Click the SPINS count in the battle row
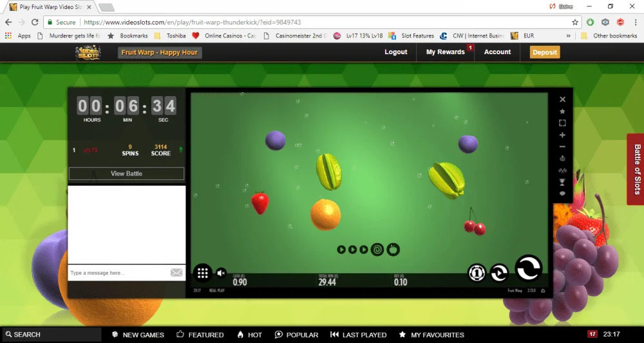The image size is (644, 343). pyautogui.click(x=130, y=150)
